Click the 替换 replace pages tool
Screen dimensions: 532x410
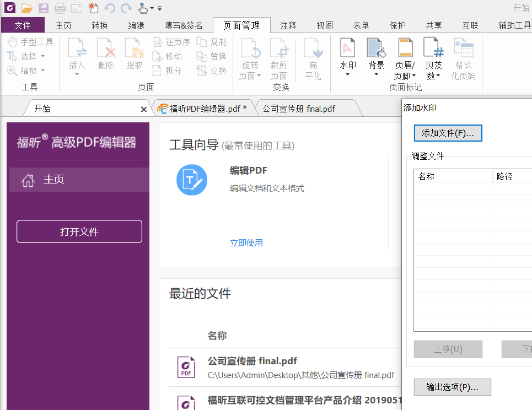click(x=211, y=56)
